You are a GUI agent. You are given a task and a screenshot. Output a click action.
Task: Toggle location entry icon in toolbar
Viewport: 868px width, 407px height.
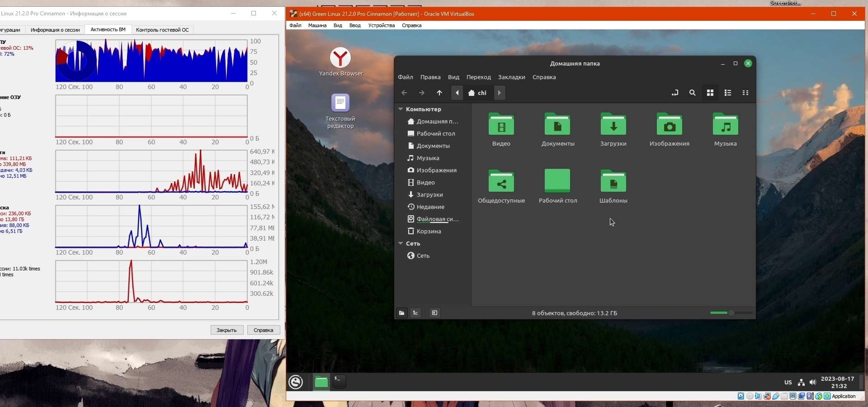(675, 93)
